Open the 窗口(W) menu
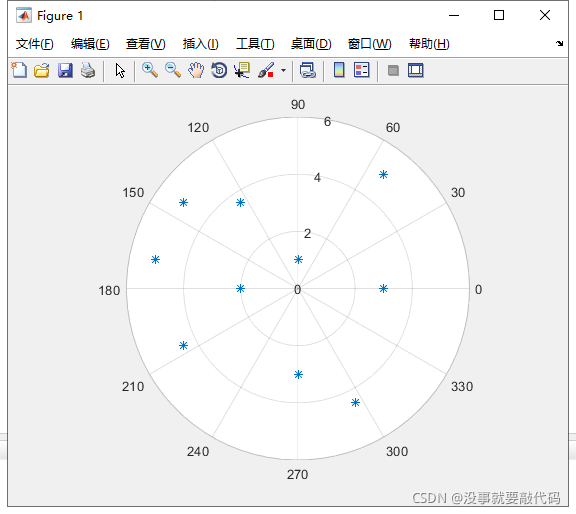This screenshot has width=576, height=514. tap(370, 44)
